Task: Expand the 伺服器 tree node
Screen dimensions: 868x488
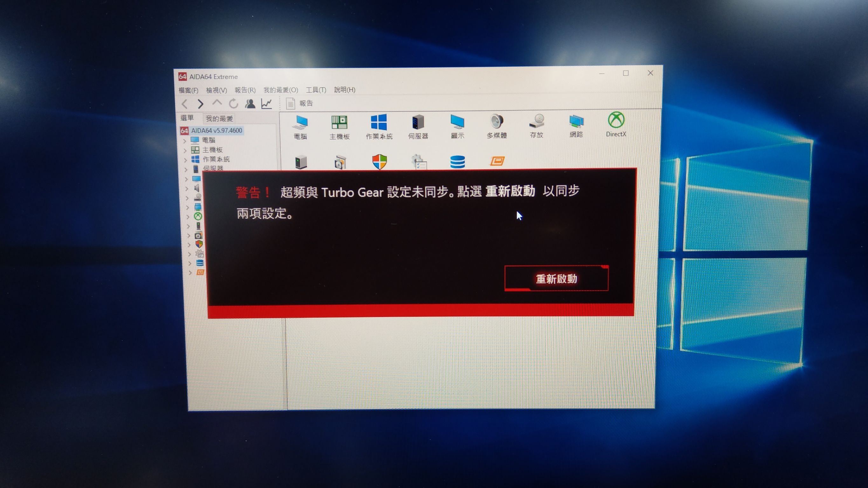Action: [x=186, y=169]
